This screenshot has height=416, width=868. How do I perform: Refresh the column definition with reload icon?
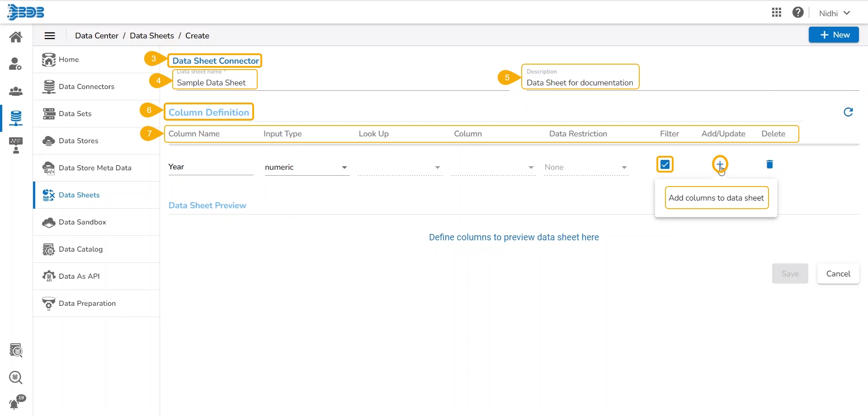click(x=848, y=112)
